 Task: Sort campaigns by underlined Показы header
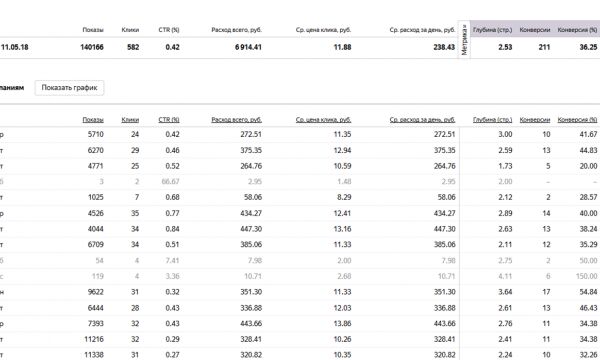[93, 120]
